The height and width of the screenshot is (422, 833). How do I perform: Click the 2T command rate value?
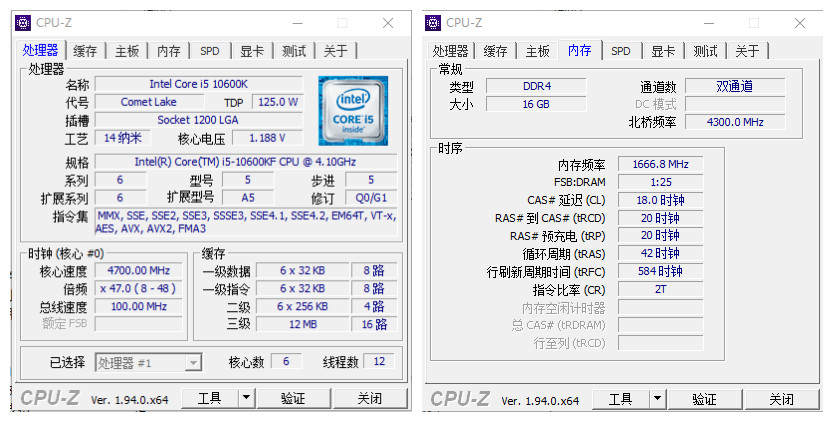pyautogui.click(x=660, y=290)
